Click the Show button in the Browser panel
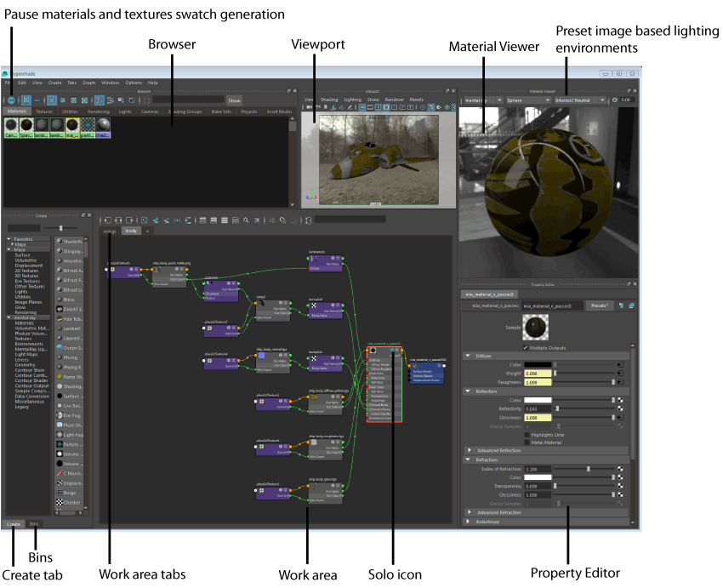The height and width of the screenshot is (588, 723). [234, 100]
